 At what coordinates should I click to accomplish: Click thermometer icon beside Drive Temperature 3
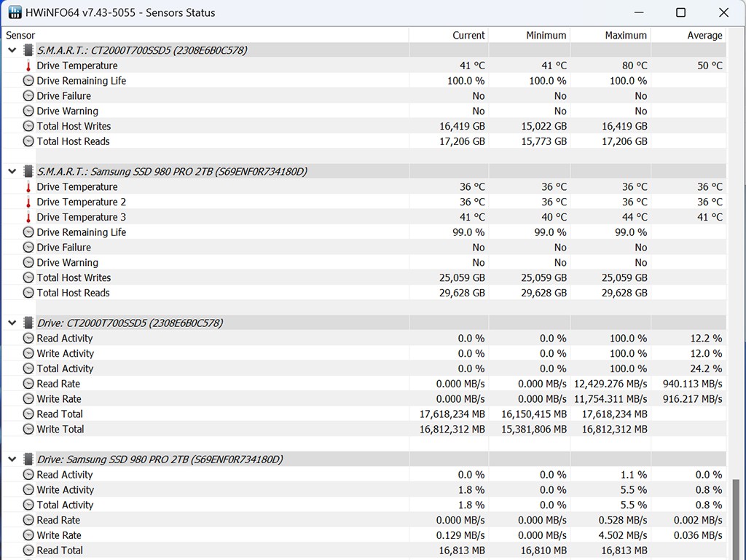(x=28, y=217)
